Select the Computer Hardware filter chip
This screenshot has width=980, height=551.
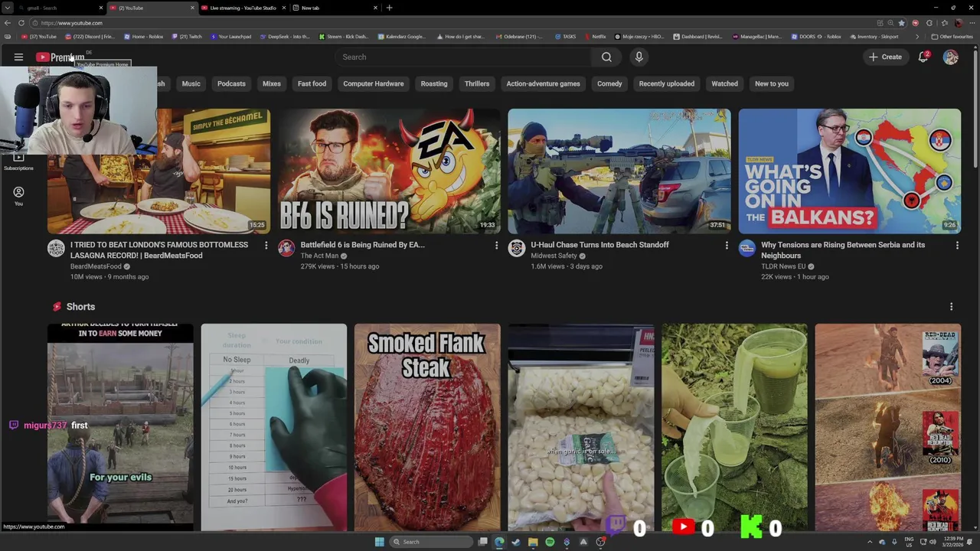(373, 83)
